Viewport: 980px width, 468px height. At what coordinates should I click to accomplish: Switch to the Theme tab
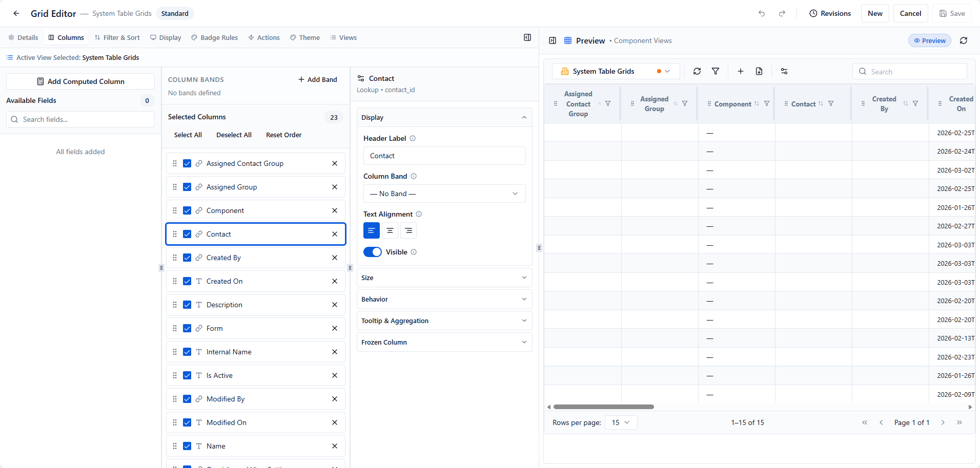(305, 37)
